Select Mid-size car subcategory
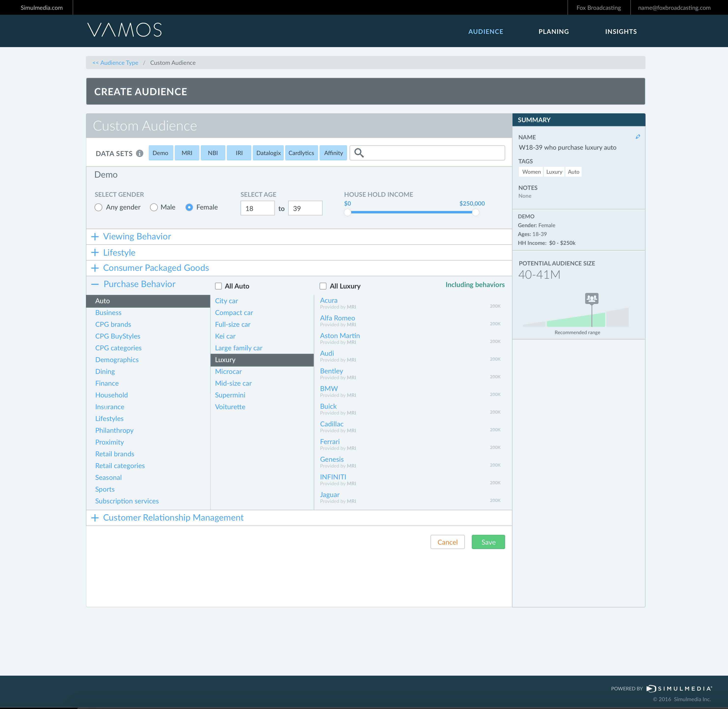Screen dimensions: 728x709 click(x=233, y=383)
